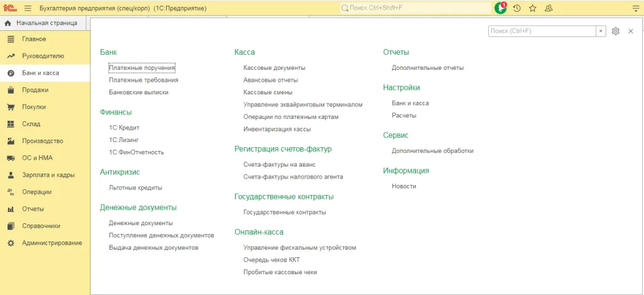Viewport: 644px width, 295px height.
Task: Select Руководителю section in sidebar
Action: coord(45,56)
